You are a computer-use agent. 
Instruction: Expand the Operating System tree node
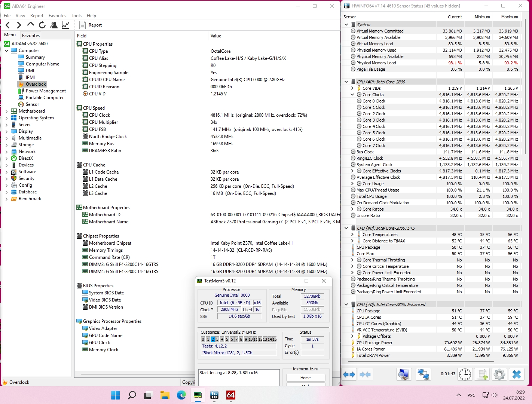point(6,118)
